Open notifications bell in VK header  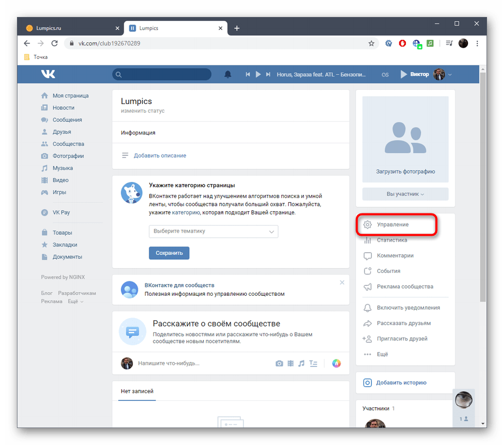[228, 74]
